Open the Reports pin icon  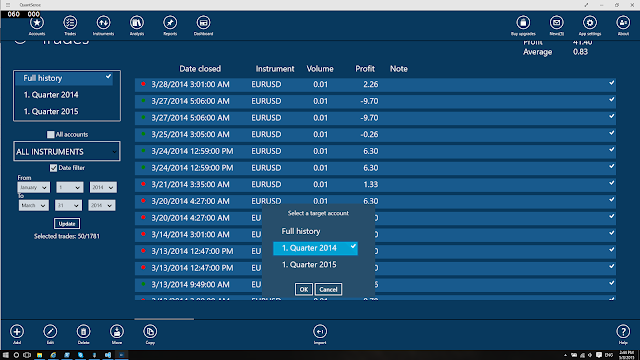tap(170, 23)
